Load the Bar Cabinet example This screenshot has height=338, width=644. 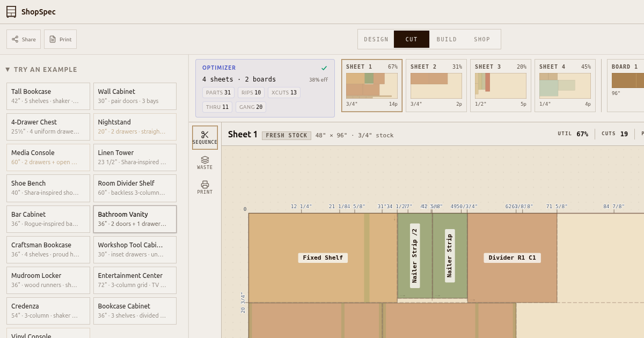pyautogui.click(x=48, y=219)
